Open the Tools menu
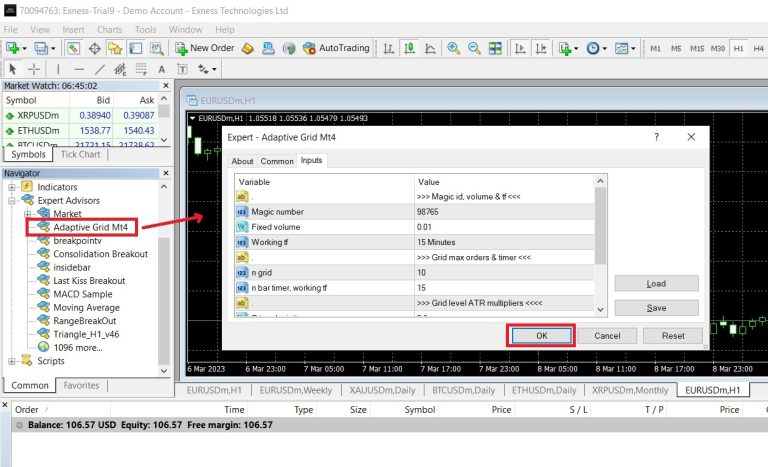768x467 pixels. (145, 29)
